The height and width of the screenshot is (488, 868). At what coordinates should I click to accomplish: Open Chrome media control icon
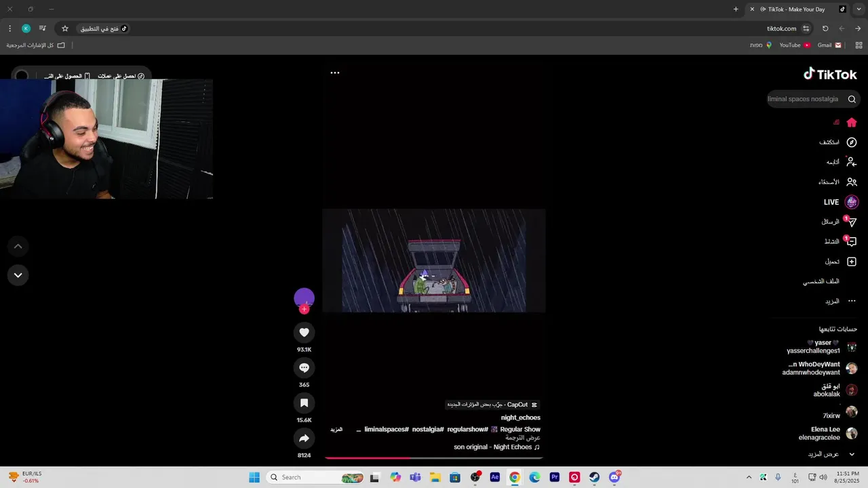pyautogui.click(x=42, y=28)
